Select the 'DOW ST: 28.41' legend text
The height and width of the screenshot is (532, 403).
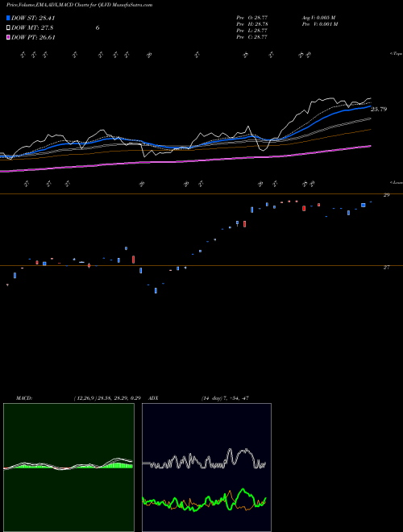coord(33,18)
